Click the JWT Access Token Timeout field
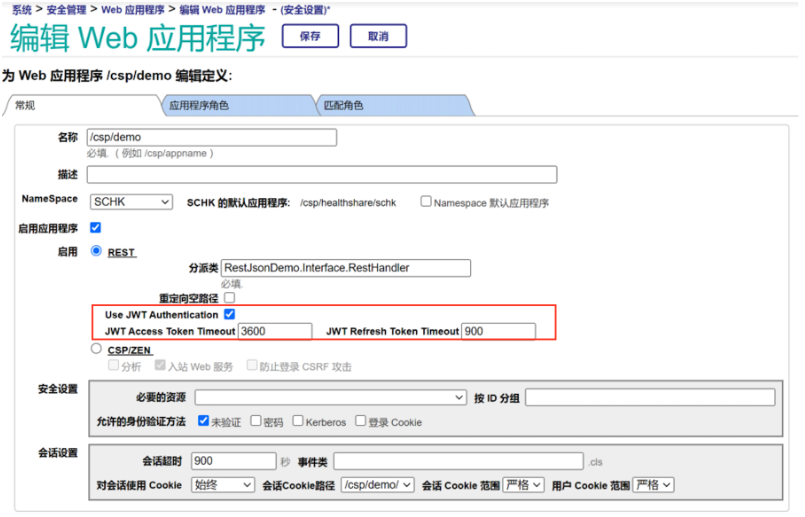This screenshot has width=805, height=517. pyautogui.click(x=275, y=331)
